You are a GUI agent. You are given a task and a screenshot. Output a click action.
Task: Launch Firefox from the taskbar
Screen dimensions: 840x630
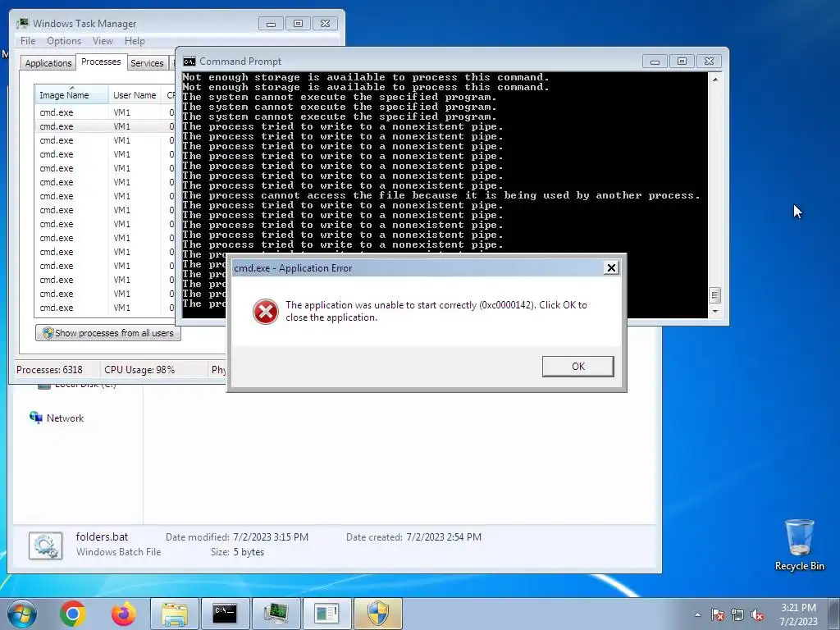[x=123, y=614]
